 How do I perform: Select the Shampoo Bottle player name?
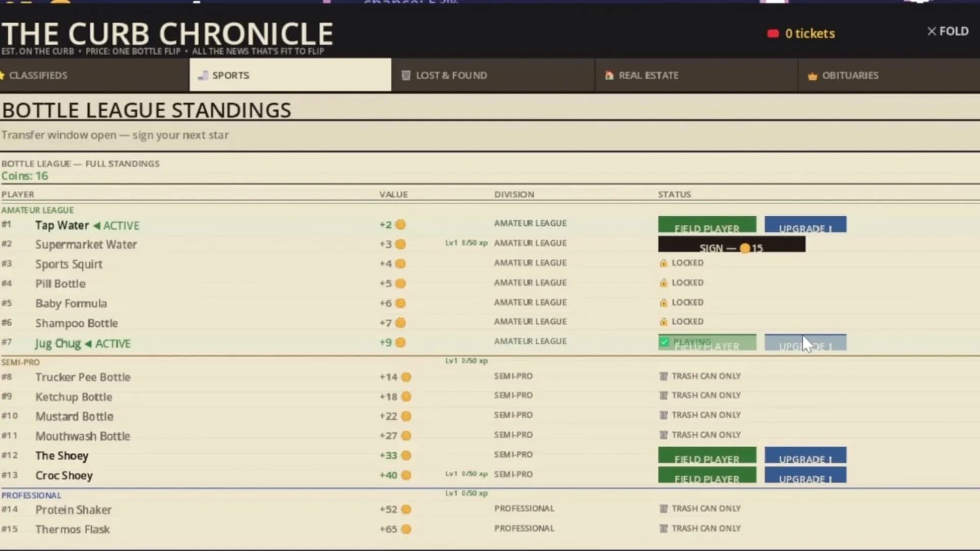point(76,323)
